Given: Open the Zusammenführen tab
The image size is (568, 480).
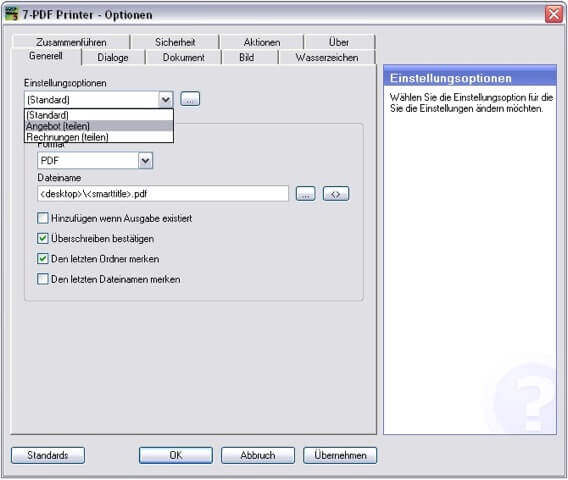Looking at the screenshot, I should click(71, 42).
